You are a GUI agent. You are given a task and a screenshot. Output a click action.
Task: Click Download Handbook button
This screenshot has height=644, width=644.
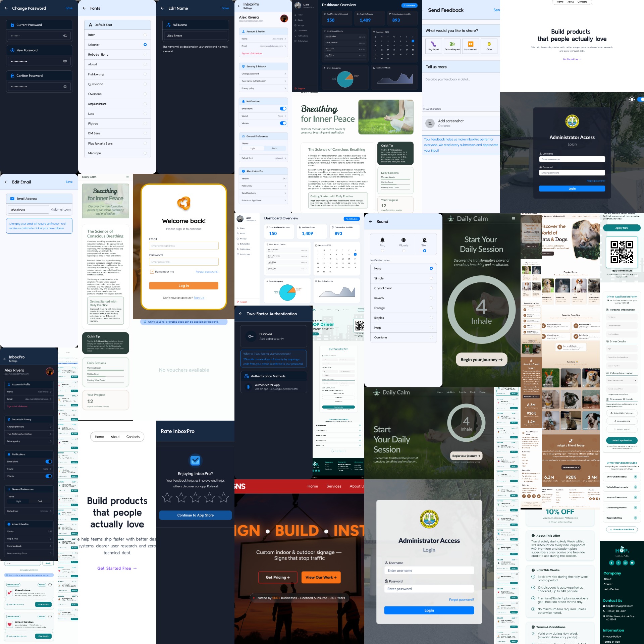622,529
